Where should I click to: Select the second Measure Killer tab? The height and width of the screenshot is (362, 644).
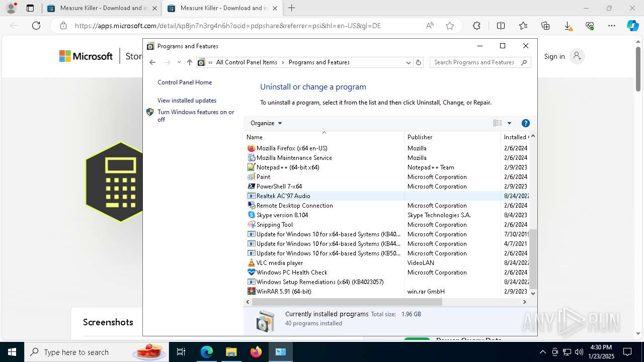point(221,8)
